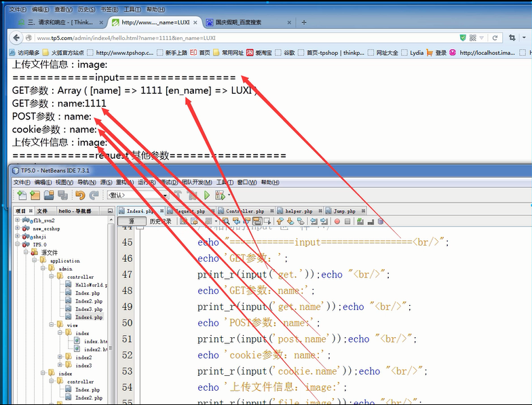Switch to the hello - 导航器 panel tab
Screen dimensions: 532x405
(75, 211)
